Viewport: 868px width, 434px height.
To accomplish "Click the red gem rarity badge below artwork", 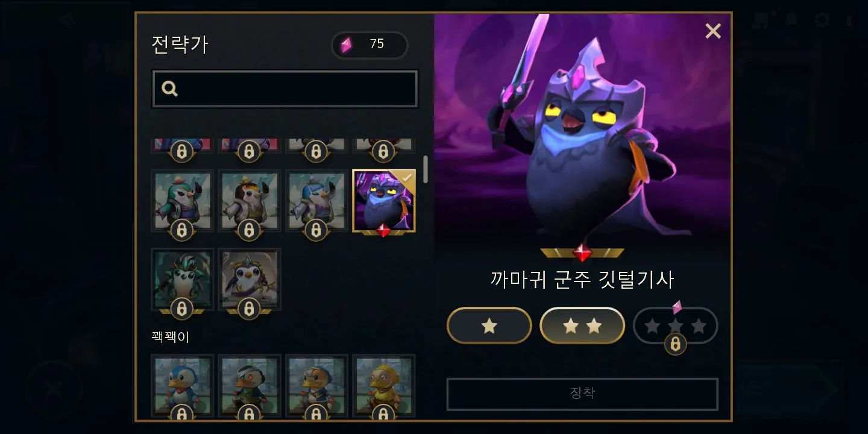I will click(x=582, y=252).
